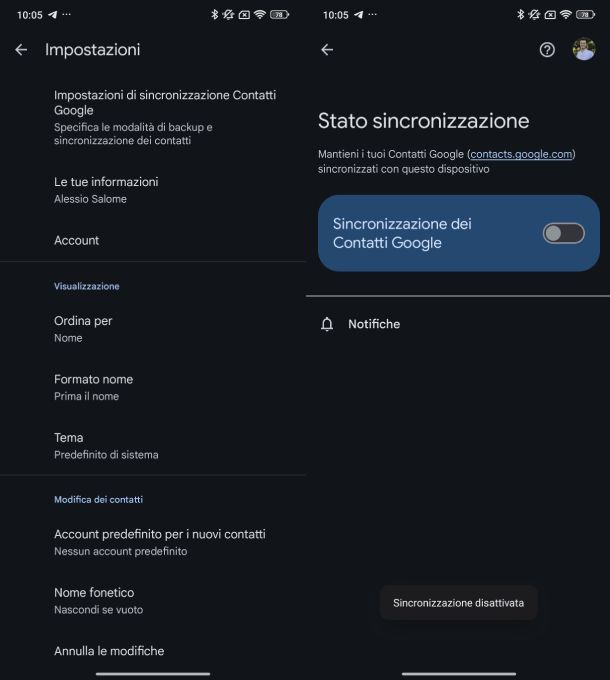This screenshot has height=680, width=610.
Task: Open Formato nome setting
Action: (x=93, y=386)
